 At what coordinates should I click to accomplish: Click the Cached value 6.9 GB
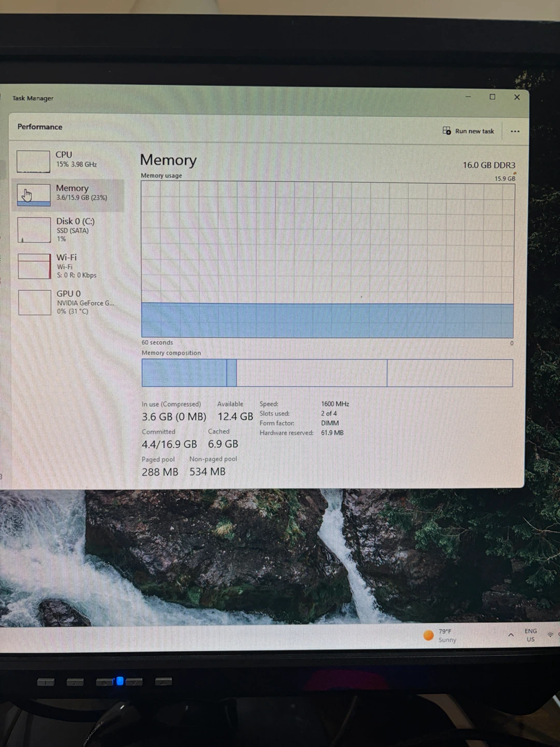tap(223, 444)
